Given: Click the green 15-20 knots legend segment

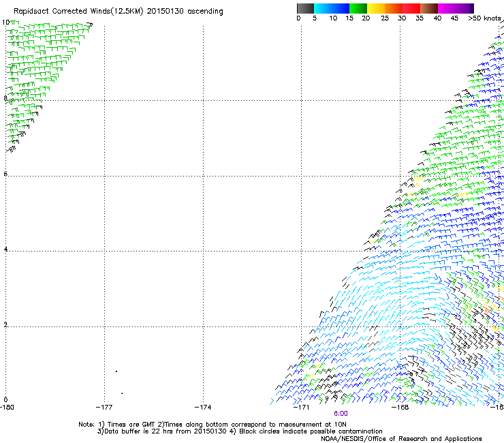Looking at the screenshot, I should pos(358,8).
